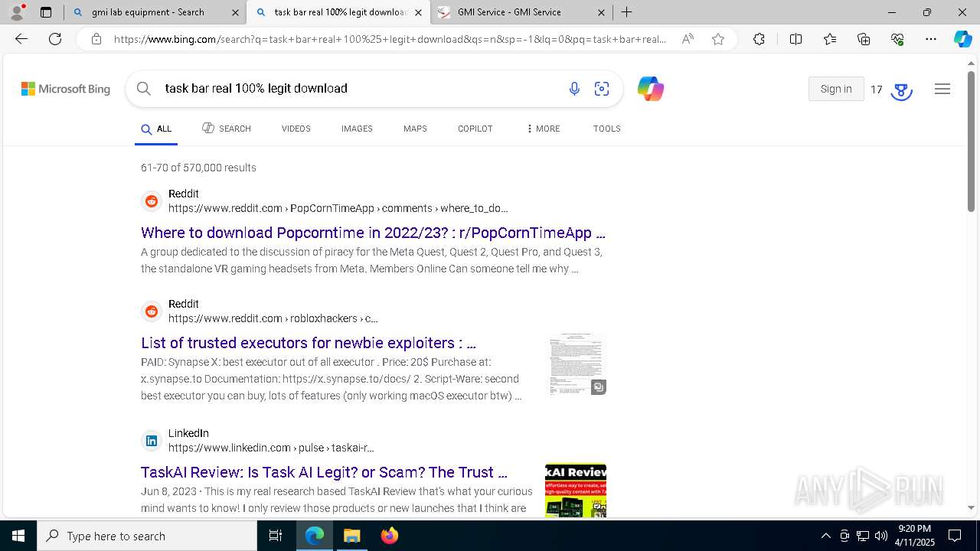Viewport: 980px width, 551px height.
Task: Click the linkedin.com pulse URL
Action: tap(271, 448)
